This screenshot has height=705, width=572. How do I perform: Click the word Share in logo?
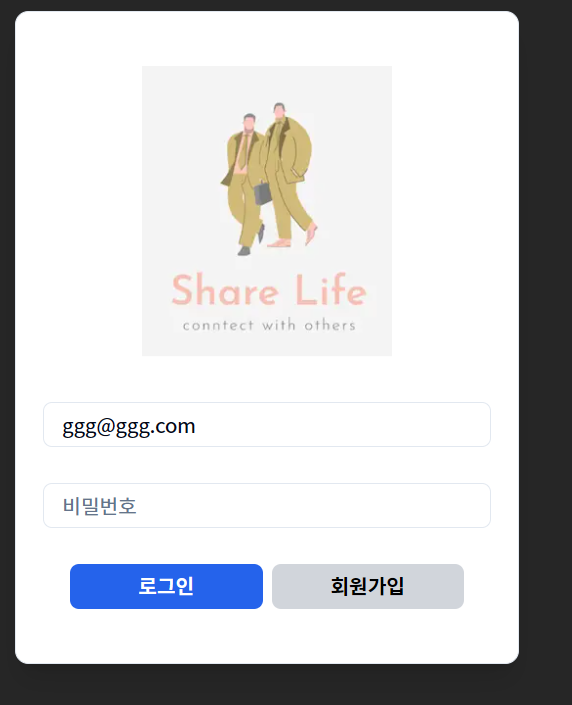coord(225,290)
